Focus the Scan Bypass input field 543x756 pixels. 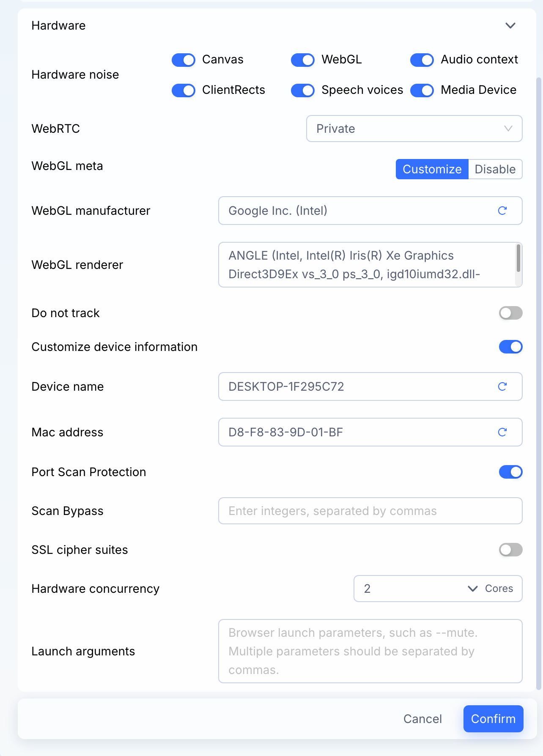point(370,511)
